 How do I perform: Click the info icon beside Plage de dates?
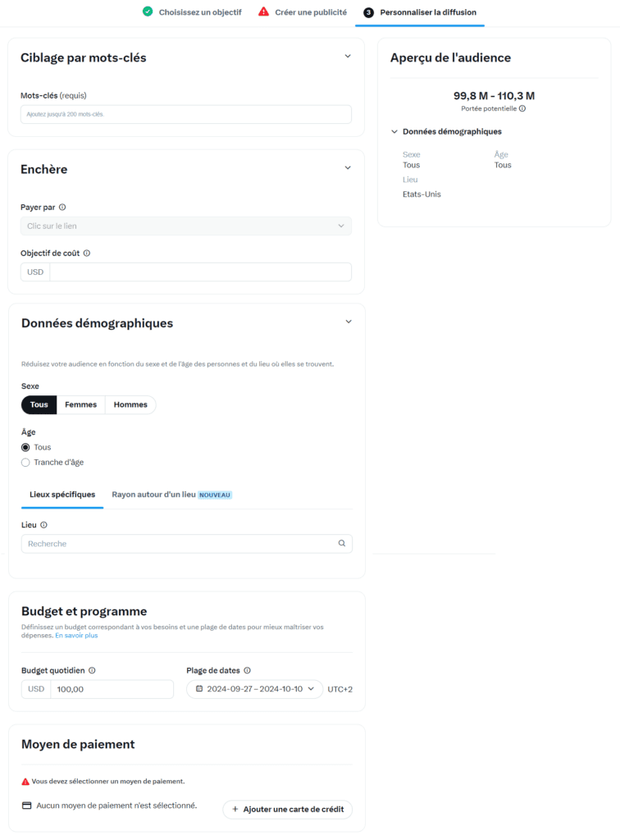click(x=248, y=671)
